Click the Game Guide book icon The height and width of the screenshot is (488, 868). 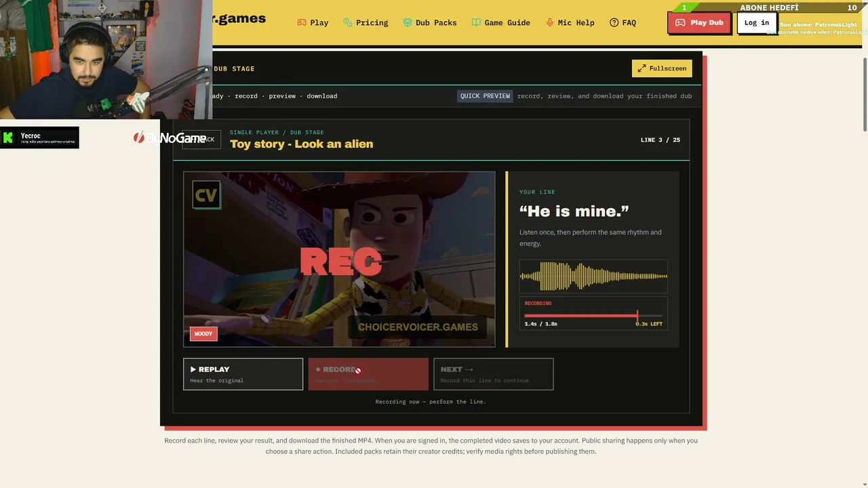pos(476,22)
